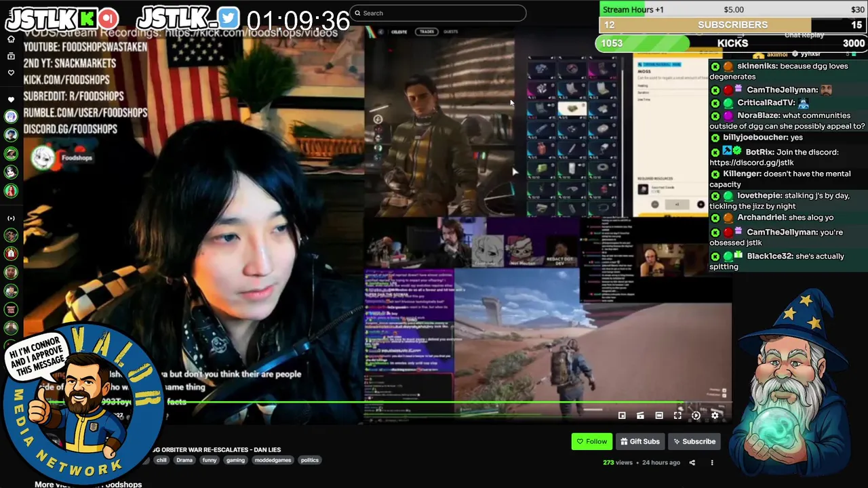Click the 'Stream Hours +1' goal label
The image size is (868, 488).
point(633,9)
